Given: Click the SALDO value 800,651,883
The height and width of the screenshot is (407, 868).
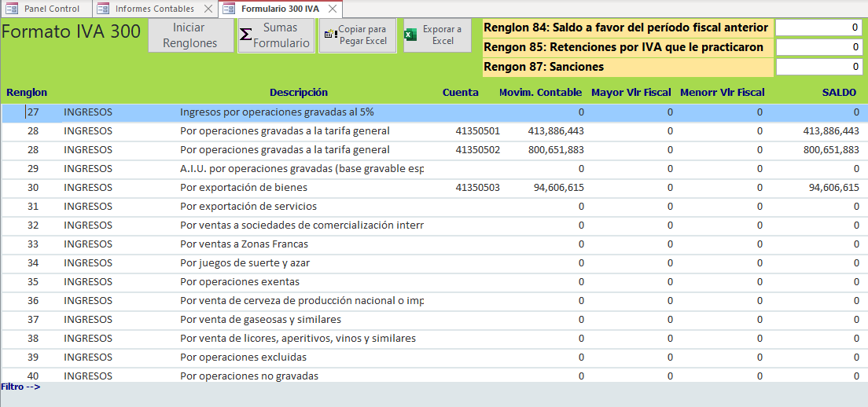Looking at the screenshot, I should point(831,150).
